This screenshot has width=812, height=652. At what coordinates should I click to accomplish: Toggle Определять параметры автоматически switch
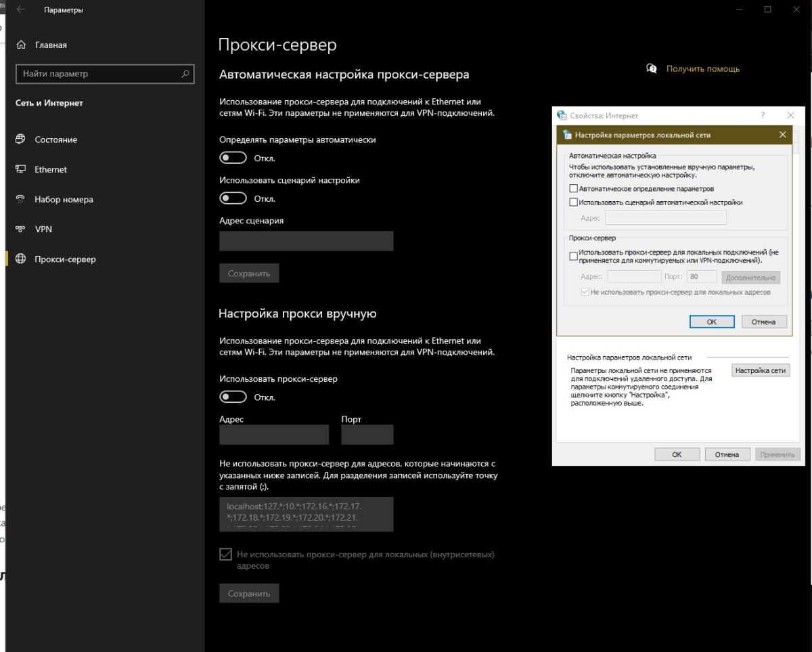pos(233,158)
